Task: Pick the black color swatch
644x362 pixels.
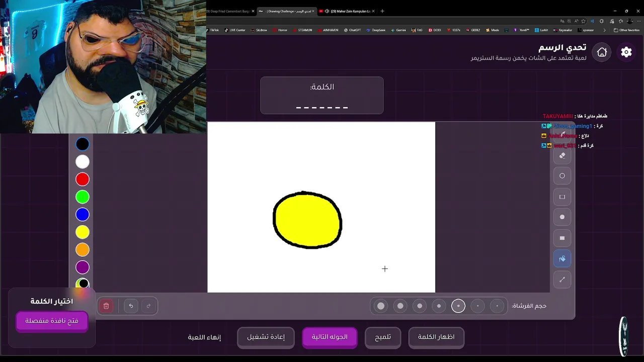Action: pyautogui.click(x=83, y=144)
